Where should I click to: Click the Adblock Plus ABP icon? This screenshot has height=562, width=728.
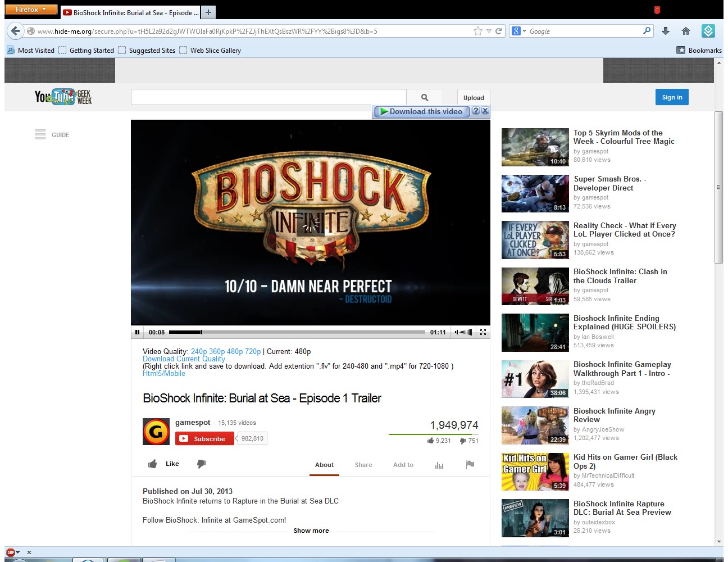tap(10, 552)
